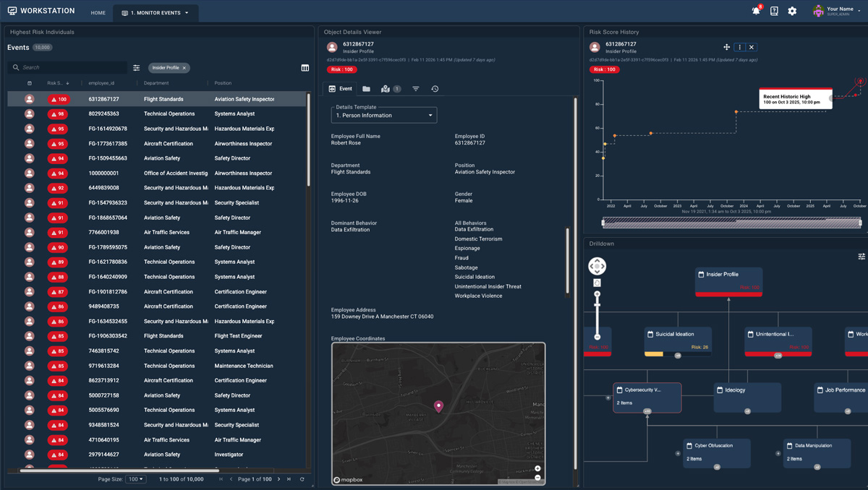Sort by the Position column header
The image size is (868, 490).
[223, 83]
